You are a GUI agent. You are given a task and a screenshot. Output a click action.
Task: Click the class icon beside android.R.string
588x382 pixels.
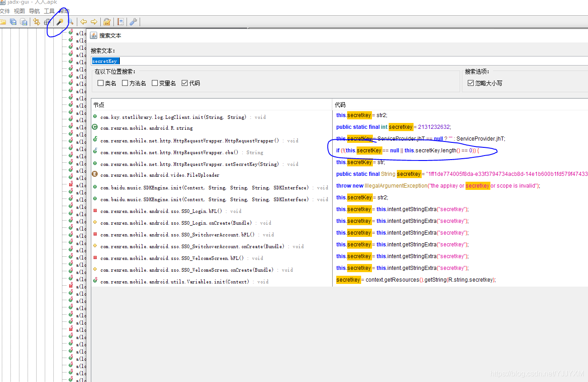pyautogui.click(x=95, y=128)
